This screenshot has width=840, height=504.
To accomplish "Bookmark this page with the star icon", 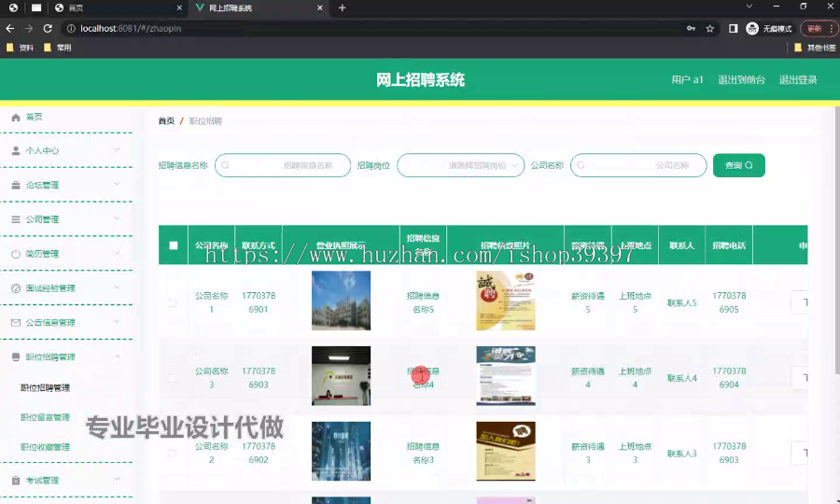I will [710, 28].
